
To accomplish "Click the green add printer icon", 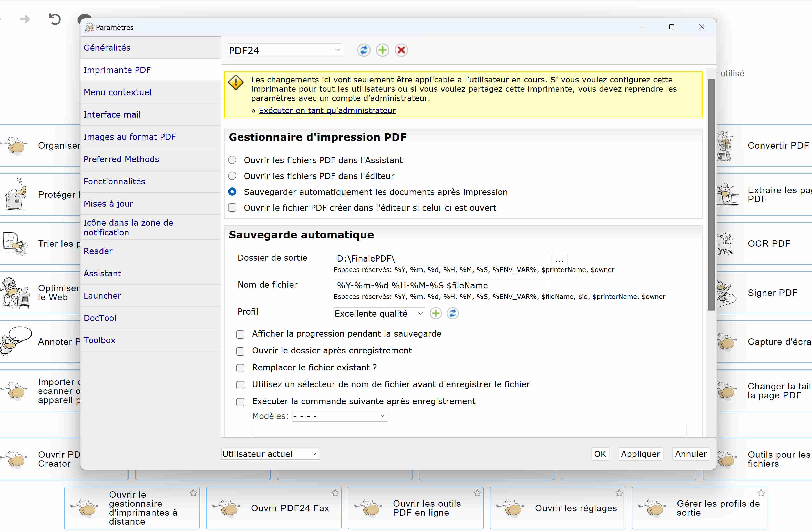I will [x=383, y=50].
